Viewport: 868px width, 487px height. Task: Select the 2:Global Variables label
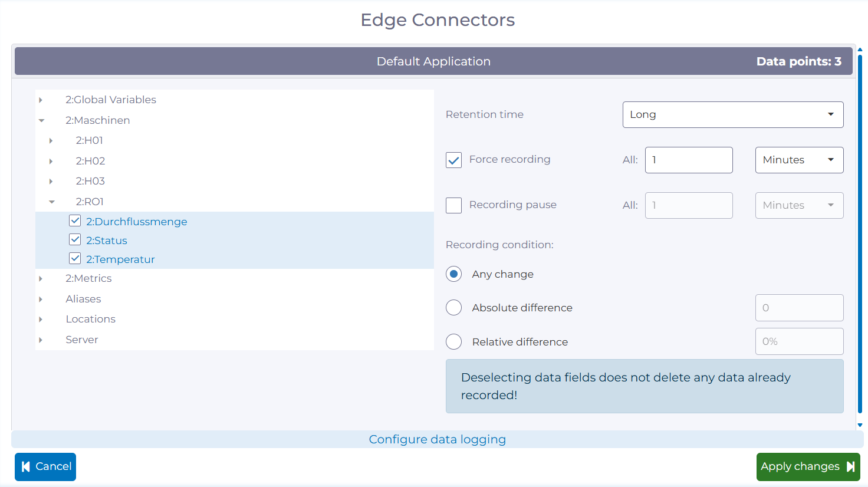[x=111, y=100]
